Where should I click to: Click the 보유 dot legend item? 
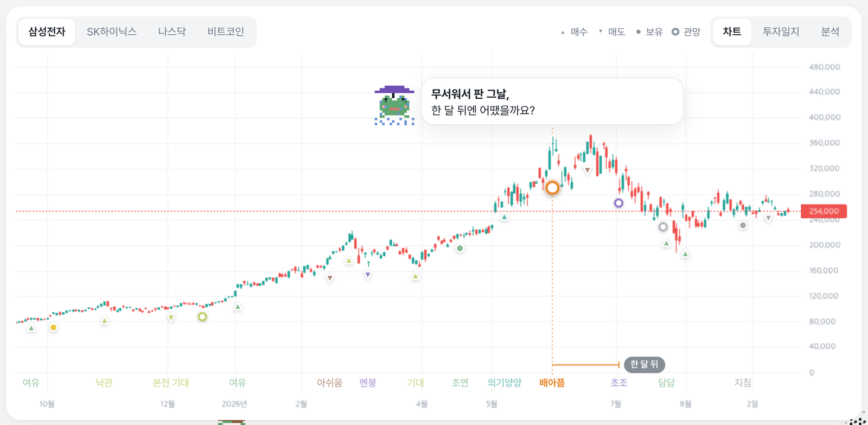coord(649,32)
